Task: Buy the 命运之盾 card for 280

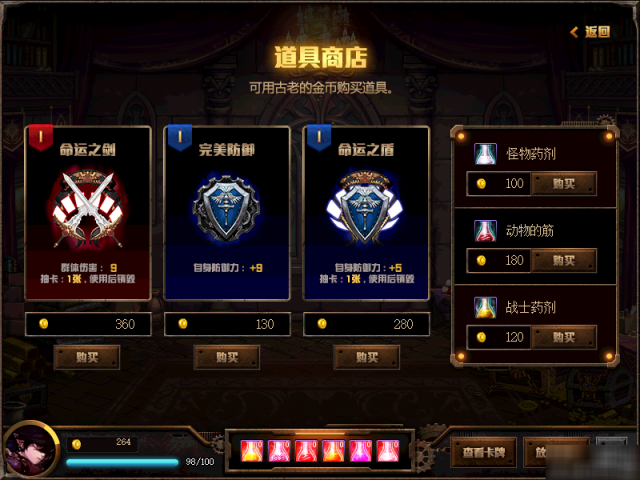Action: click(367, 357)
